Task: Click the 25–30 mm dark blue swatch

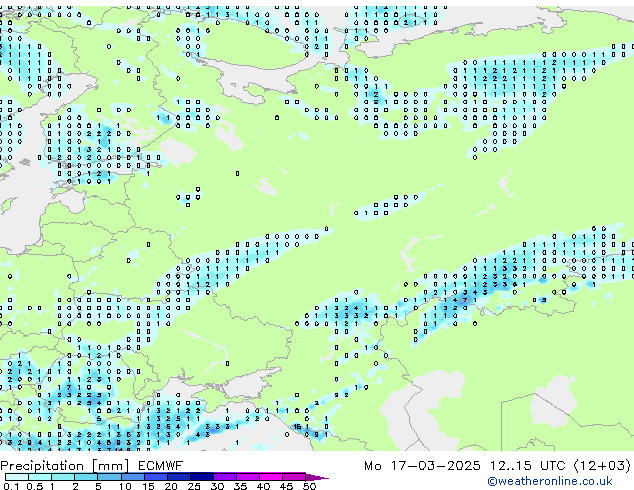Action: [202, 477]
